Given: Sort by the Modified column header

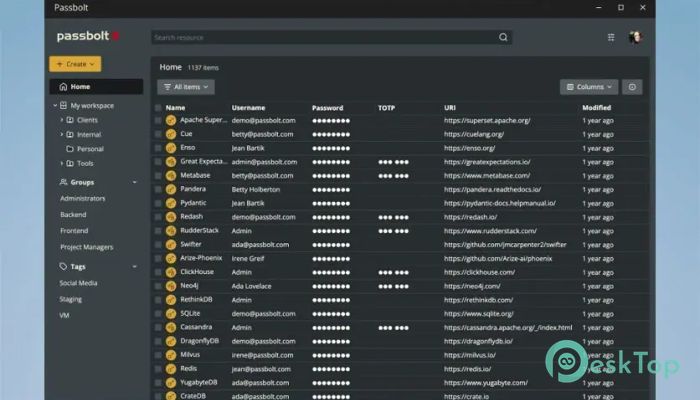Looking at the screenshot, I should [x=596, y=108].
